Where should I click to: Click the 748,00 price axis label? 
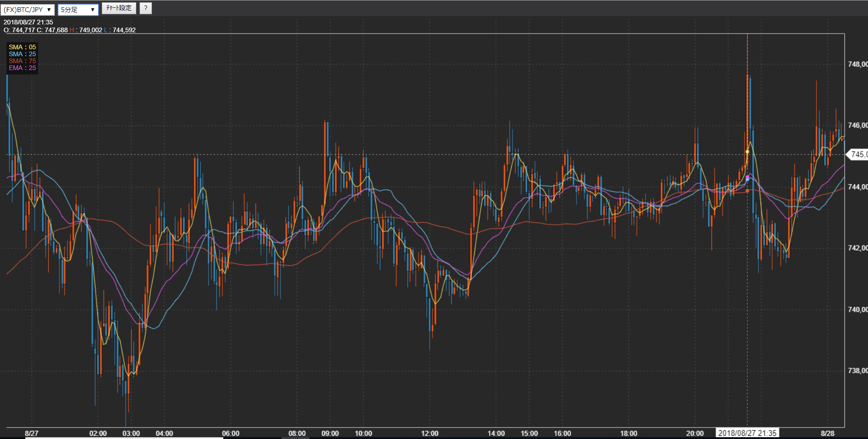(857, 64)
